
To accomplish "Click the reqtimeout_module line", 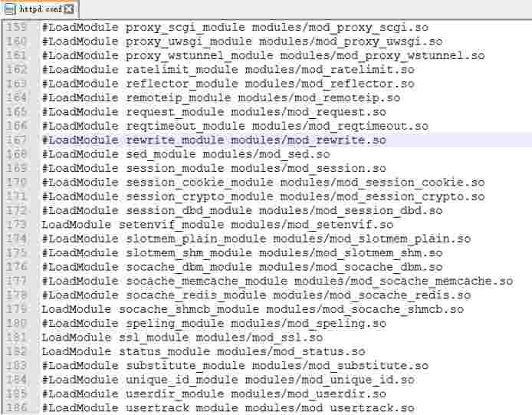I will tap(235, 126).
